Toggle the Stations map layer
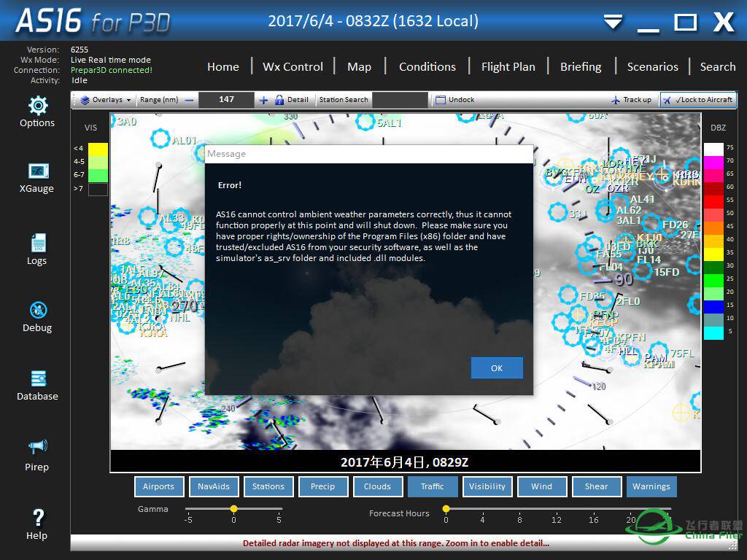The width and height of the screenshot is (747, 560). tap(268, 486)
